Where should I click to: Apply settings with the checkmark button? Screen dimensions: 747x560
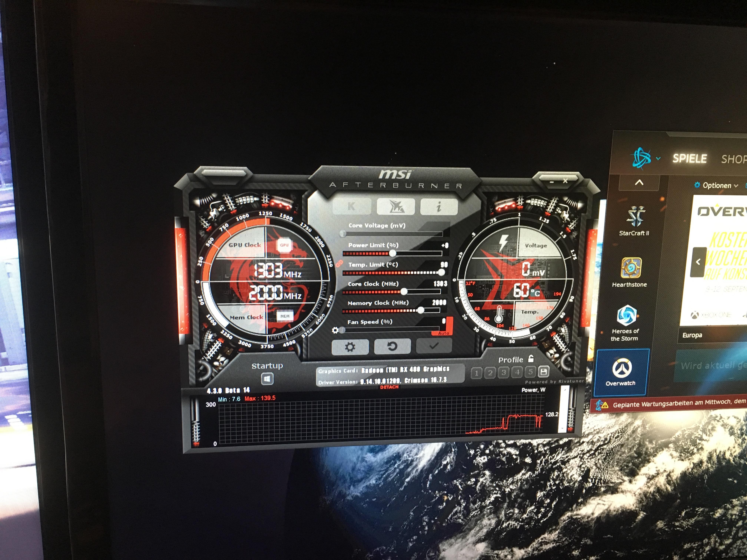434,345
